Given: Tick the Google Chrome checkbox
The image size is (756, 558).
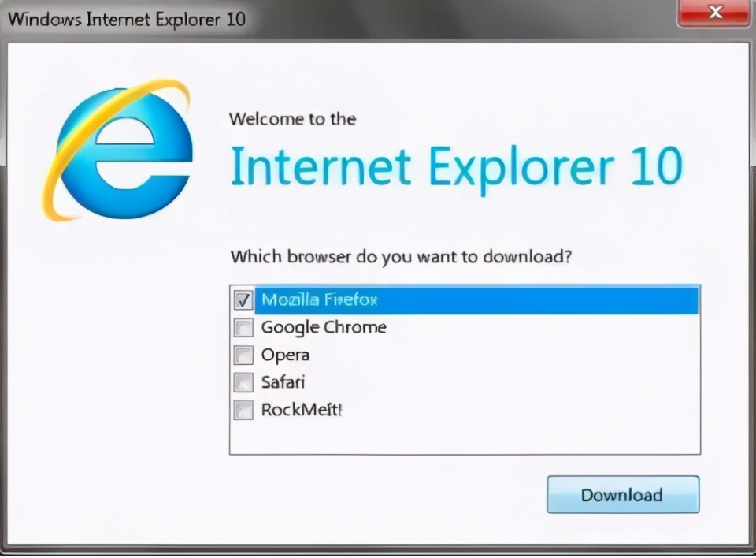Looking at the screenshot, I should coord(243,327).
